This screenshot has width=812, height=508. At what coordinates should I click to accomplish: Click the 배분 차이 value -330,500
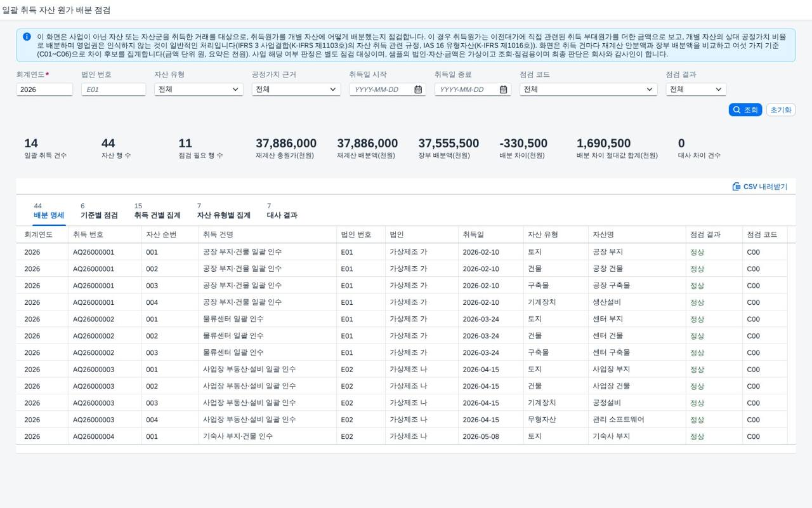tap(523, 144)
